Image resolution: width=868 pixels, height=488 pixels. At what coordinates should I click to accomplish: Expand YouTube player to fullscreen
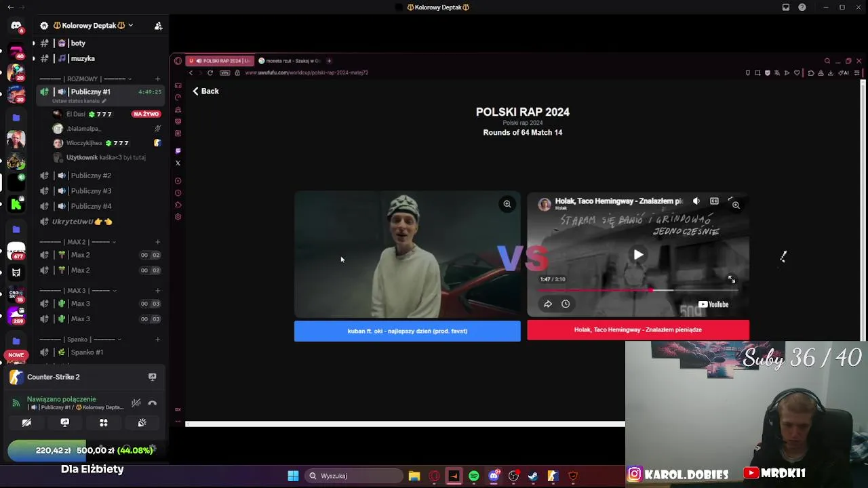(731, 279)
